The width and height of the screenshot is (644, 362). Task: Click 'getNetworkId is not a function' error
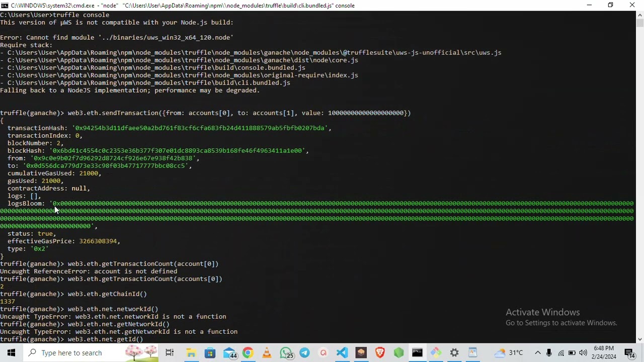(x=119, y=332)
